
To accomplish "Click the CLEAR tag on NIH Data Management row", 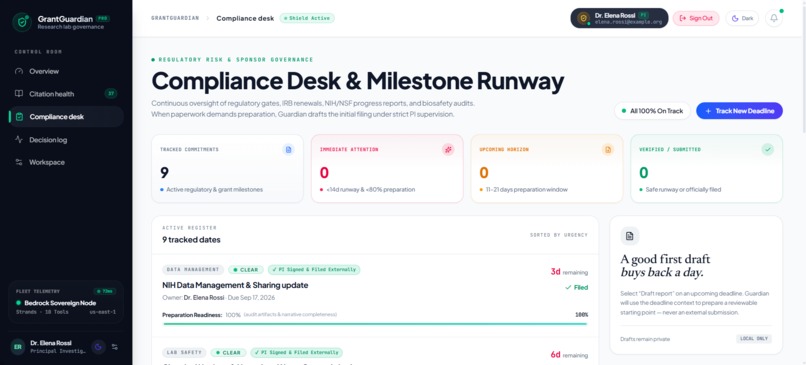I will click(246, 269).
